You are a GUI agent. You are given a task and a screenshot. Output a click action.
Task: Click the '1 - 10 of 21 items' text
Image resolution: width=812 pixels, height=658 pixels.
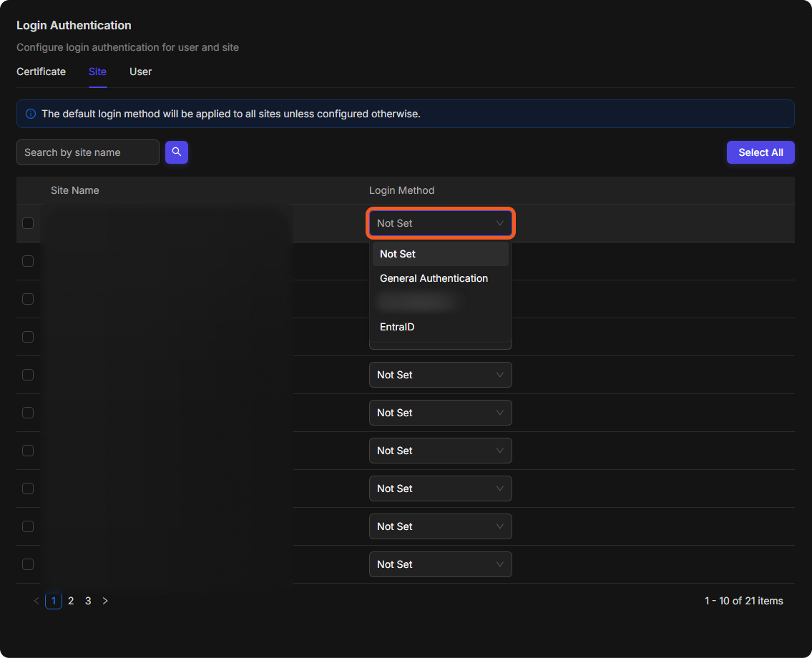pos(743,601)
